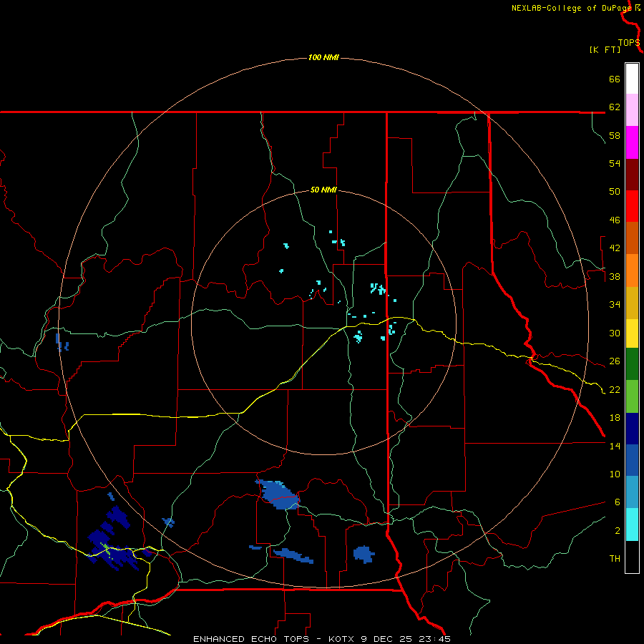Image resolution: width=644 pixels, height=644 pixels.
Task: Click the white swatch in the tops legend
Action: click(632, 79)
